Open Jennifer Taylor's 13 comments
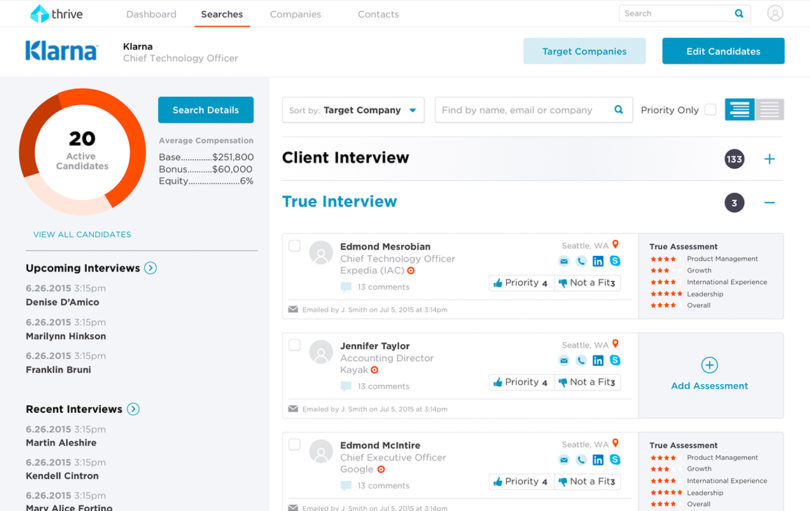The width and height of the screenshot is (810, 511). pos(375,386)
